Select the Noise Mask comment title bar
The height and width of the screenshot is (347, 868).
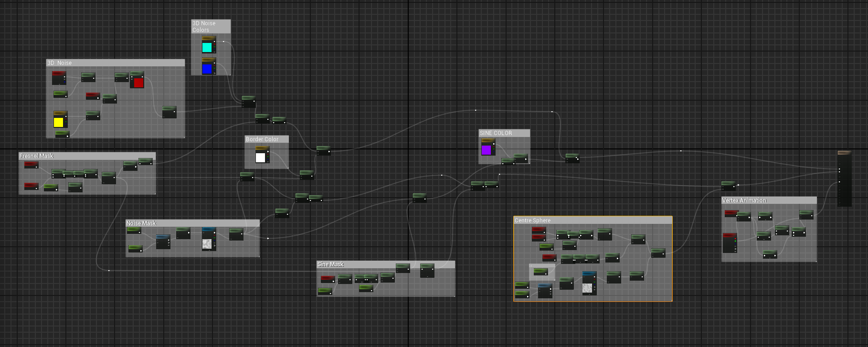(x=192, y=223)
